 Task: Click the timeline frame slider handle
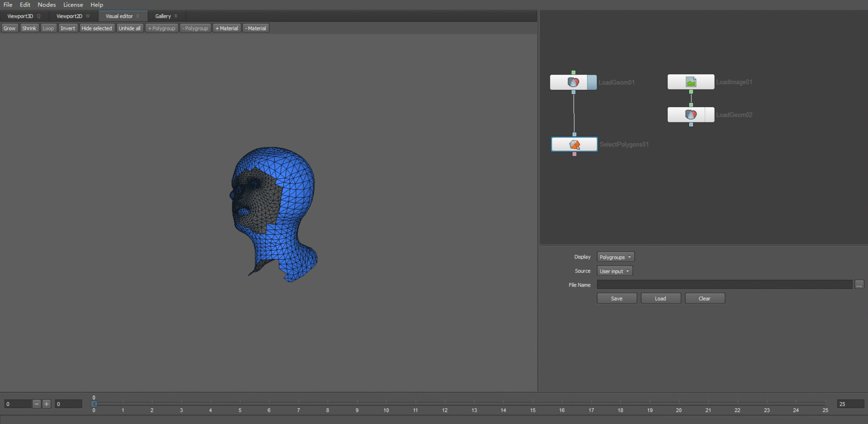tap(94, 404)
